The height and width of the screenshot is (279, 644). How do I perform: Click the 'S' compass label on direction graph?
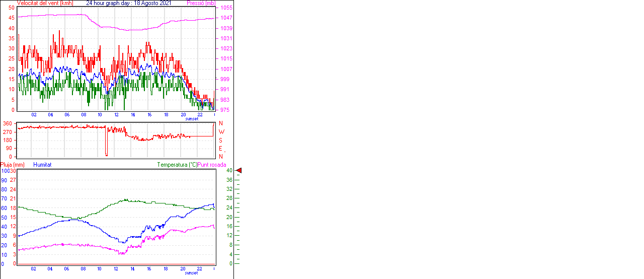pos(220,141)
